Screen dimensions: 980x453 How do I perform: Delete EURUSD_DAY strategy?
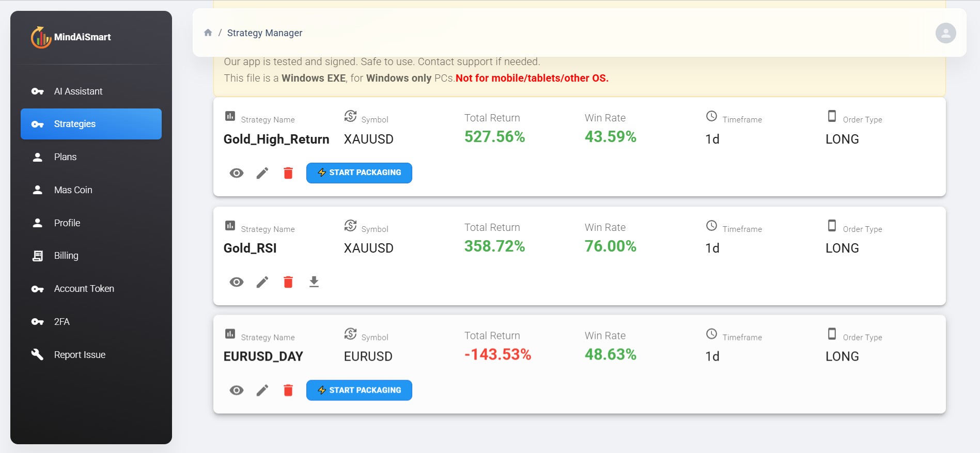click(288, 390)
